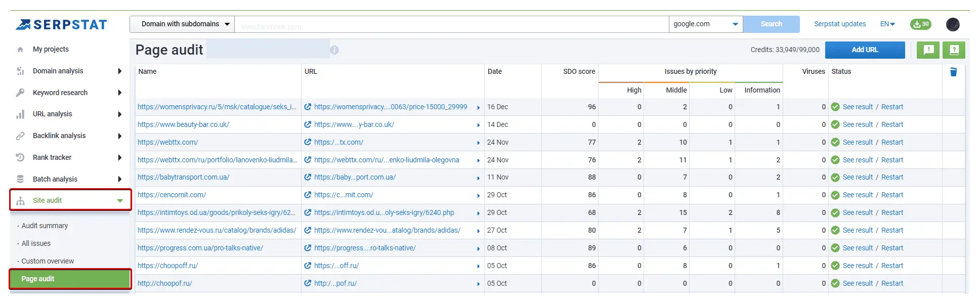Click See result for progress.com.ua row

tap(858, 248)
